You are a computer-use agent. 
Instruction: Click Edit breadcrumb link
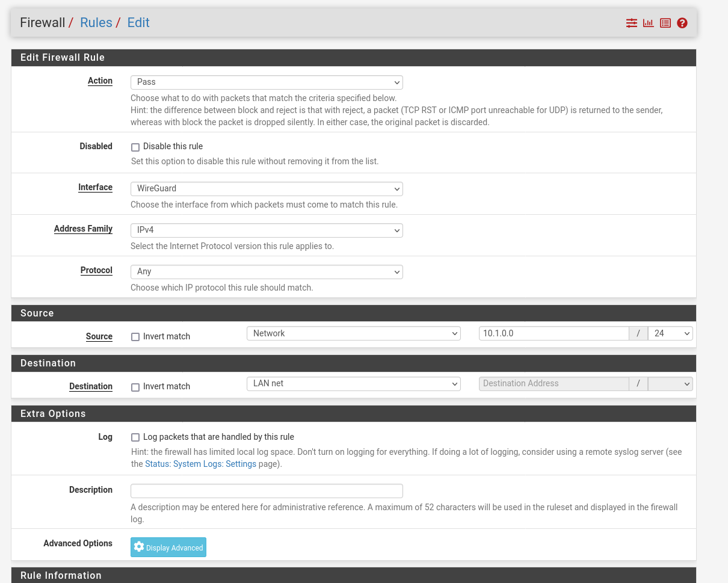pos(138,23)
